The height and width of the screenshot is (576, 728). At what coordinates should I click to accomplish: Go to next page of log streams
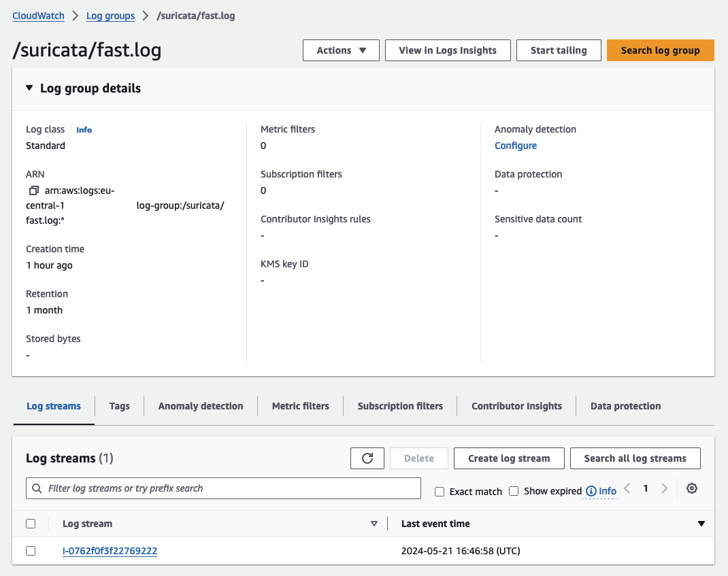(664, 488)
